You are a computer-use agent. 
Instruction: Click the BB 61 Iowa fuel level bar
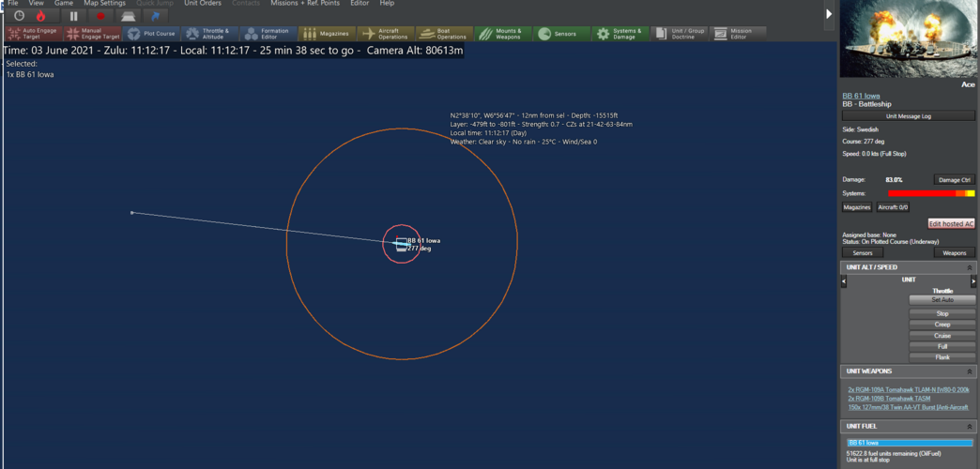tap(910, 443)
